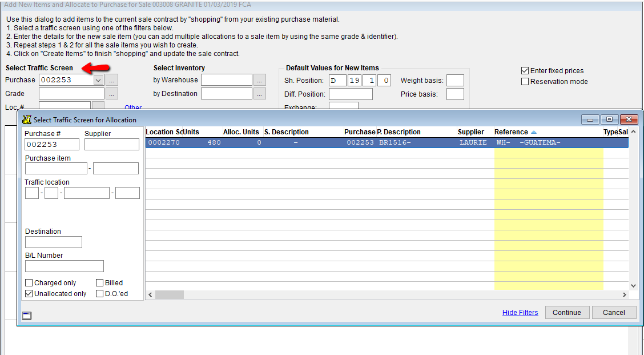Click the horizontal scrollbar thumb of the grid

(x=169, y=295)
